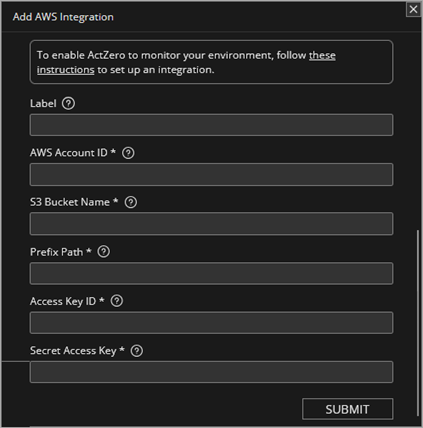View S3 Bucket Name help tooltip
Screen dimensions: 423x428
pyautogui.click(x=131, y=202)
